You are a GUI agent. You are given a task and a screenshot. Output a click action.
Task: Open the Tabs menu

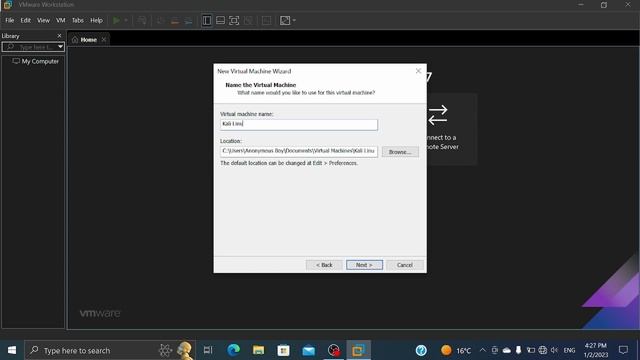pyautogui.click(x=78, y=20)
